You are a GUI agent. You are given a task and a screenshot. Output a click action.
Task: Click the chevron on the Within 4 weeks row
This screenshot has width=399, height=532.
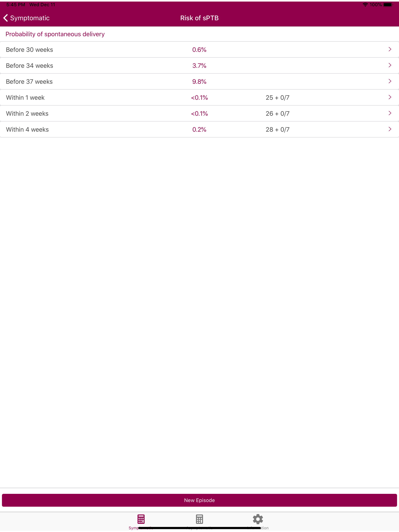pos(390,129)
